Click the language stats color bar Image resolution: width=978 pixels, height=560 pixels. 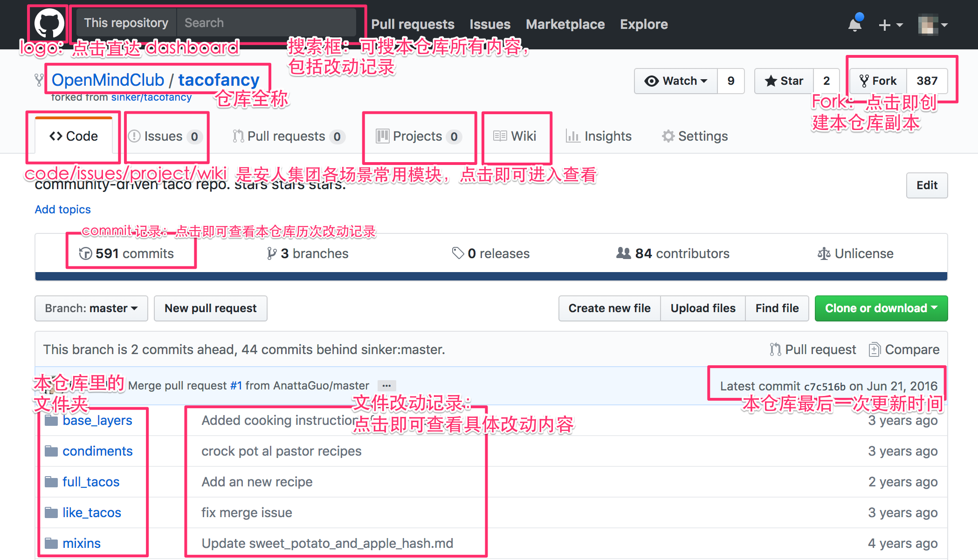point(491,276)
